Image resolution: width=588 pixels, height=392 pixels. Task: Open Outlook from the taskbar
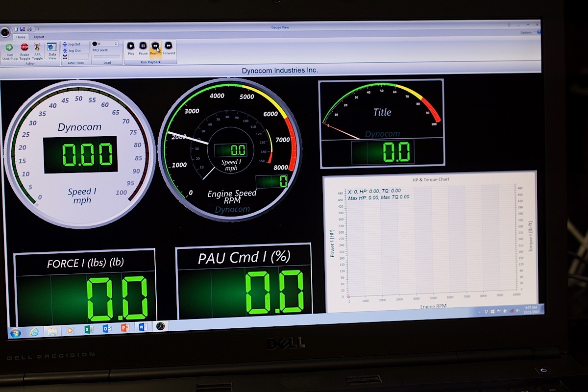(x=107, y=328)
